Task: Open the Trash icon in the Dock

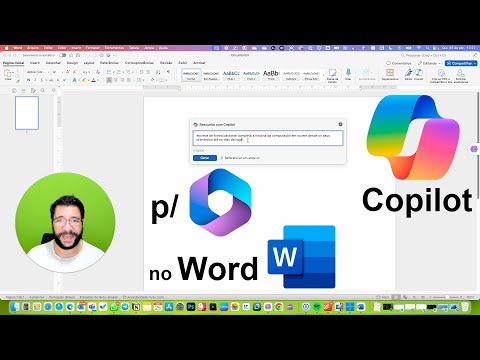Action: point(465,307)
